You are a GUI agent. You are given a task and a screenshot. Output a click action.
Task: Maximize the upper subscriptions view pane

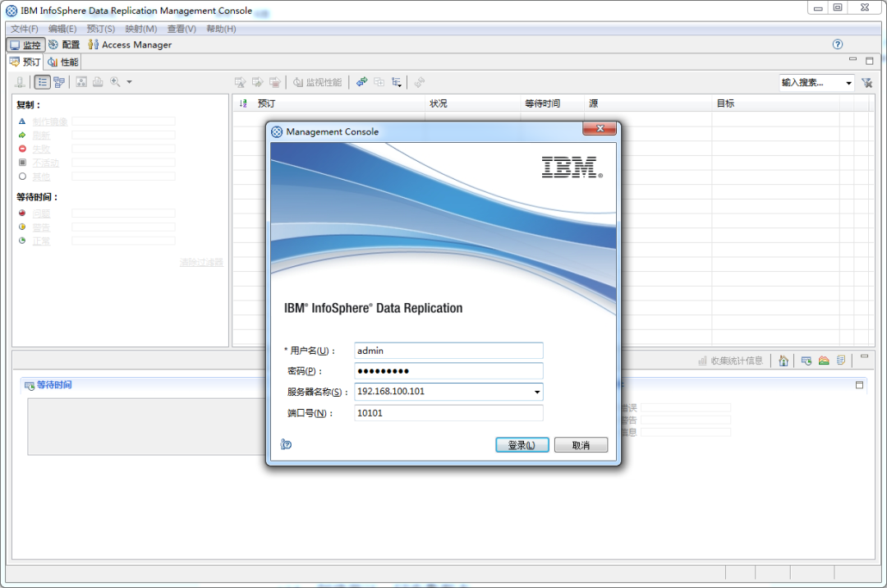tap(870, 61)
